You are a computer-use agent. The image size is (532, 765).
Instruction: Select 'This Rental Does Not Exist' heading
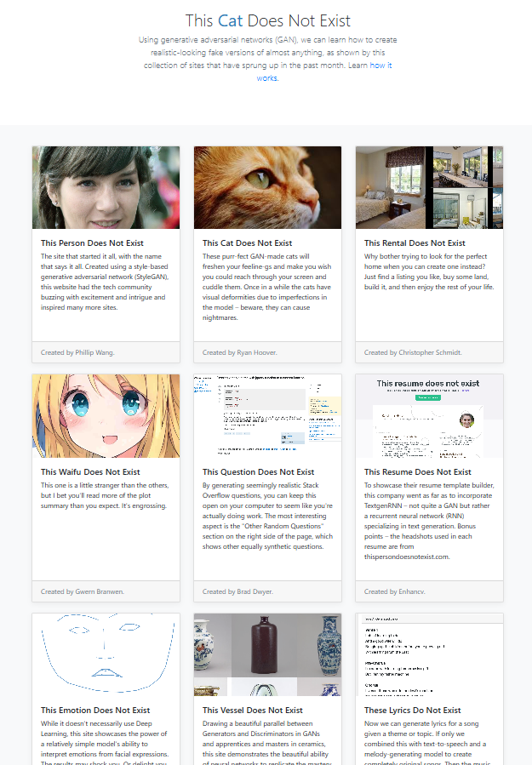415,243
